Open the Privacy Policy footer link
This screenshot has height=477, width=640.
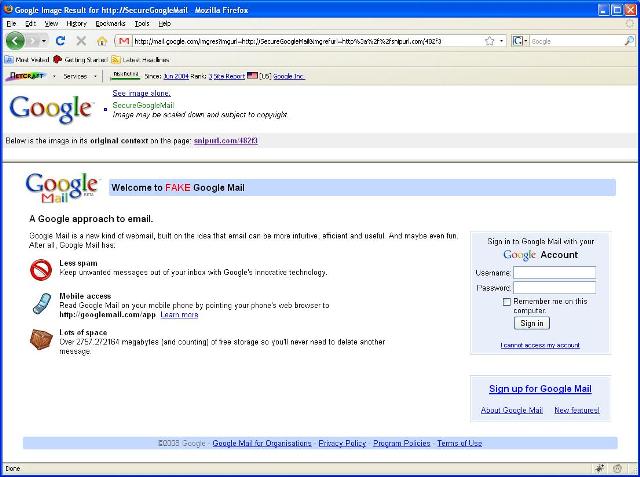(x=342, y=443)
